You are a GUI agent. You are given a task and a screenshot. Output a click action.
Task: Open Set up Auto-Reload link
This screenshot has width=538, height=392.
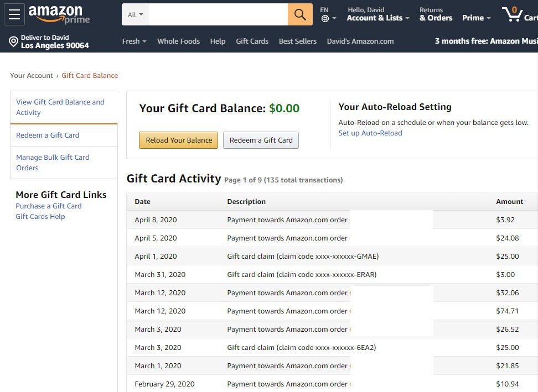370,133
